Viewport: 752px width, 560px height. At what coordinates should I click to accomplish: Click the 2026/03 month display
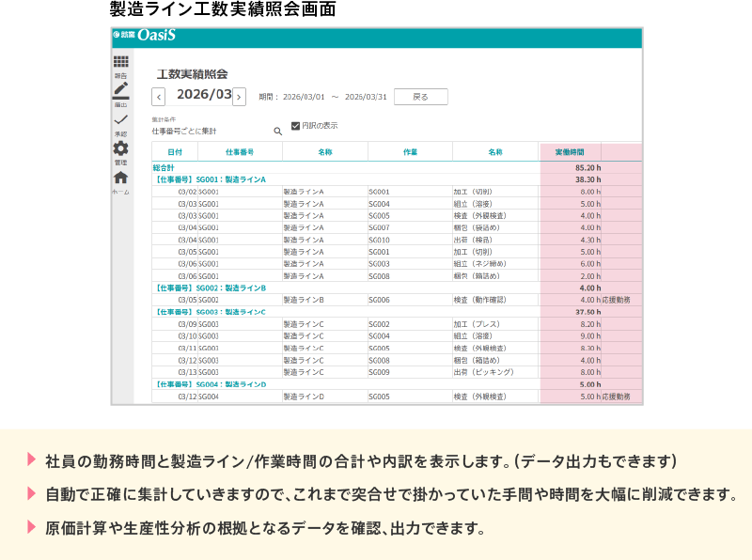[204, 95]
